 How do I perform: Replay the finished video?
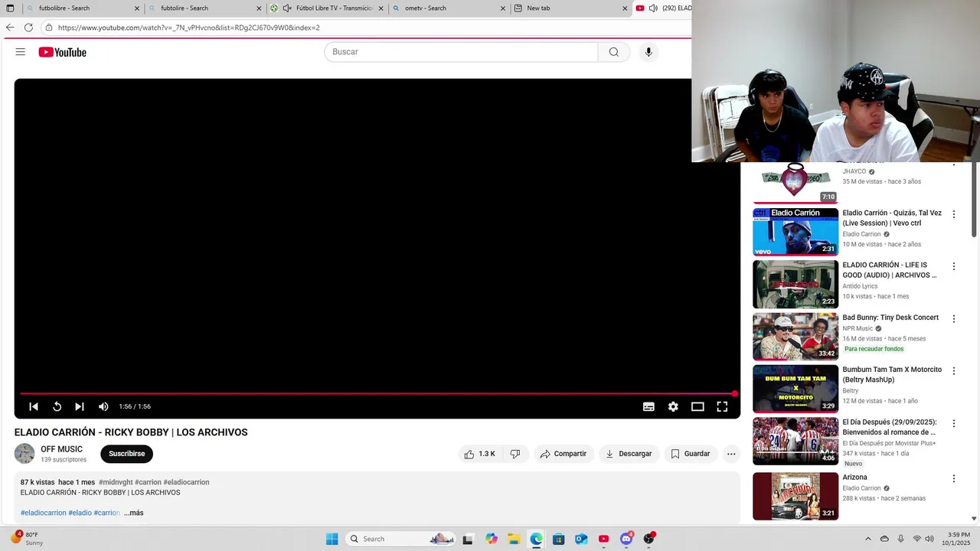[x=57, y=406]
